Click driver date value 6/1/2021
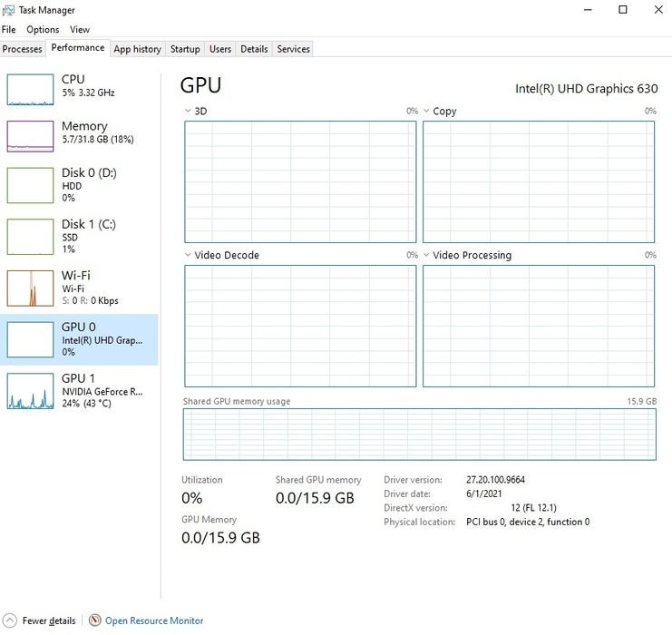The width and height of the screenshot is (672, 635). (x=484, y=493)
